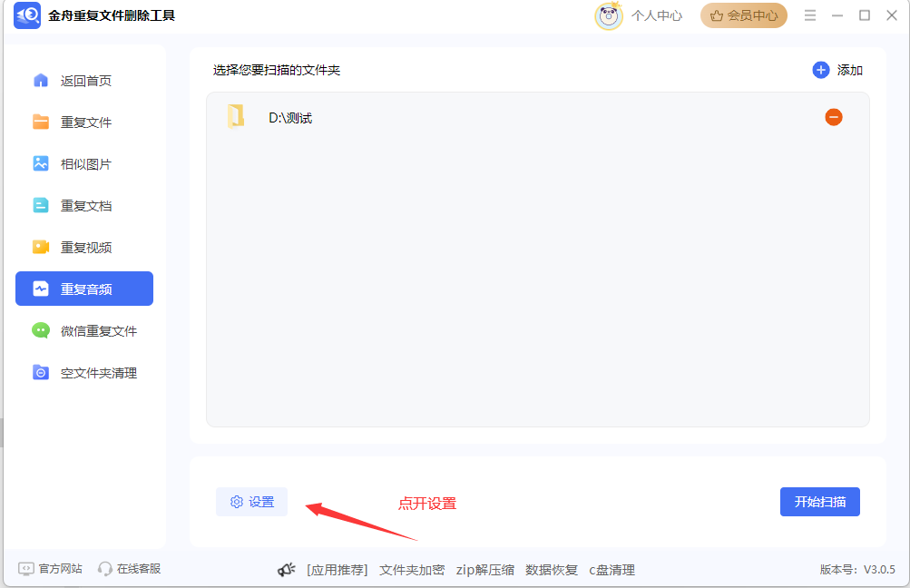Open the 相似图片 picture icon

(41, 163)
